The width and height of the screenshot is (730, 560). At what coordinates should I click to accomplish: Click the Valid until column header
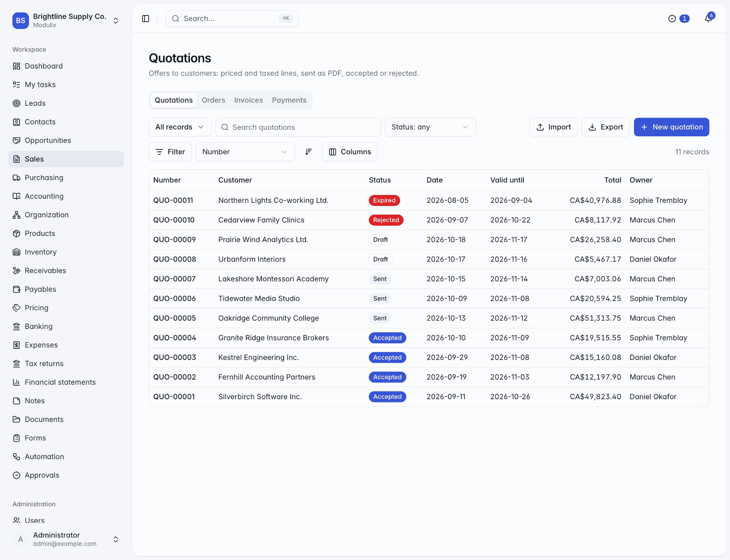click(x=507, y=180)
